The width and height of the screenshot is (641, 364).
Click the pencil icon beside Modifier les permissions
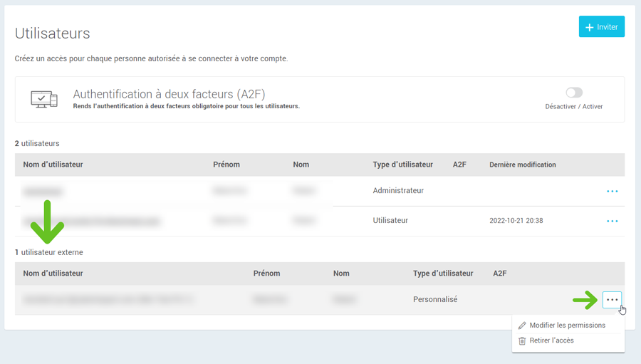coord(522,326)
